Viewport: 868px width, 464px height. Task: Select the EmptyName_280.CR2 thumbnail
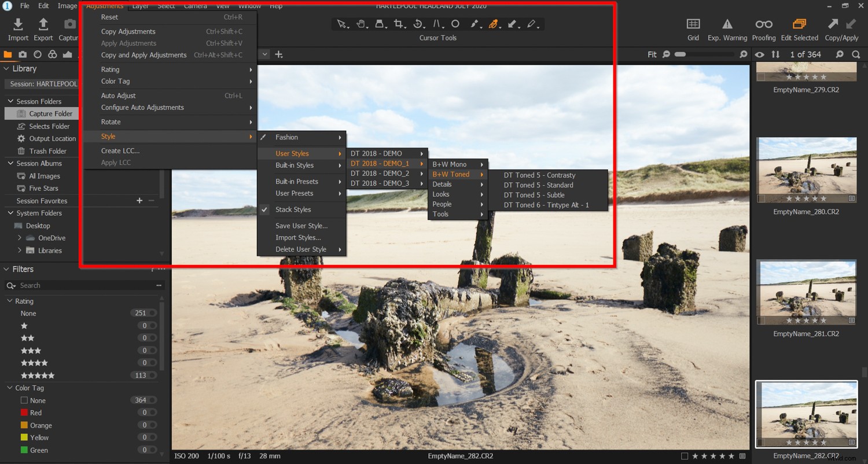tap(806, 170)
